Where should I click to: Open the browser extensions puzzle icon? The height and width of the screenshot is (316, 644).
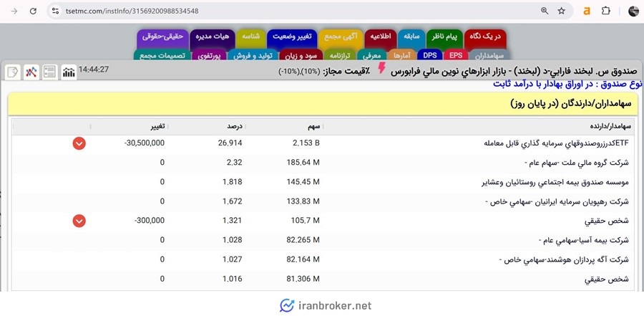[x=606, y=11]
